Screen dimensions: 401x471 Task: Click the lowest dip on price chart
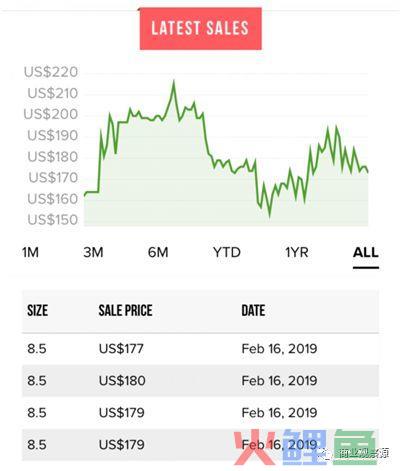coord(270,216)
